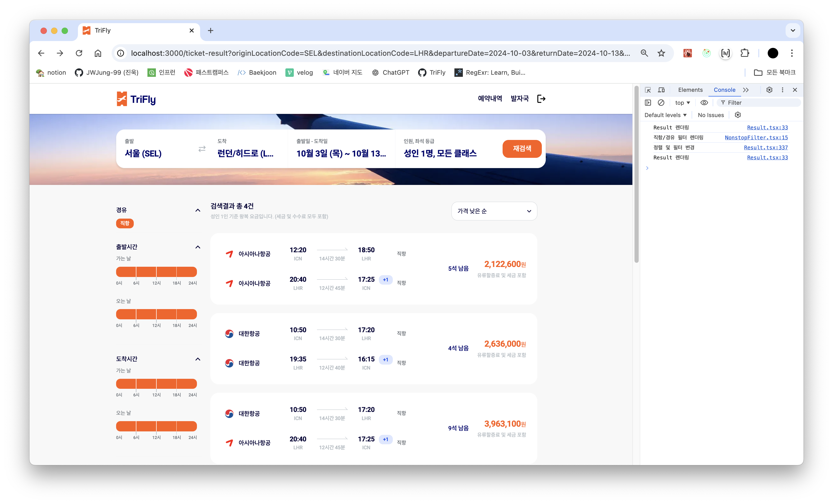Image resolution: width=833 pixels, height=504 pixels.
Task: Click the logout icon in TriFly header
Action: pos(541,99)
